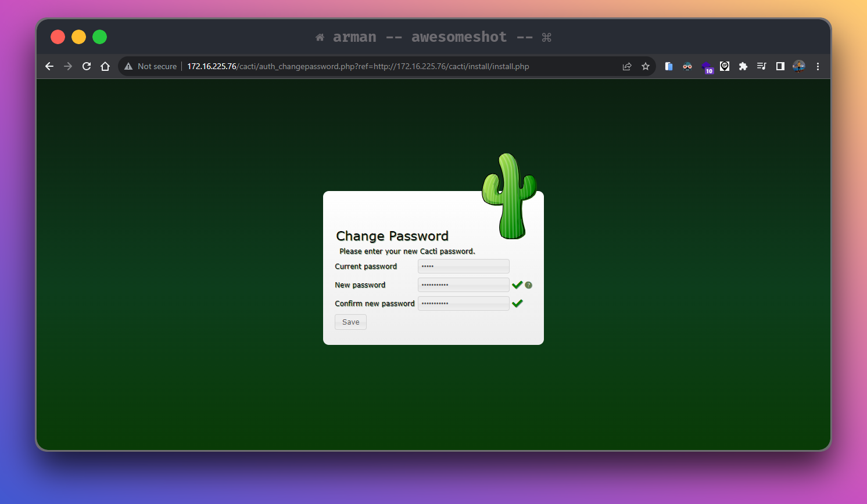Viewport: 867px width, 504px height.
Task: Bookmark the page with the star icon
Action: 646,66
